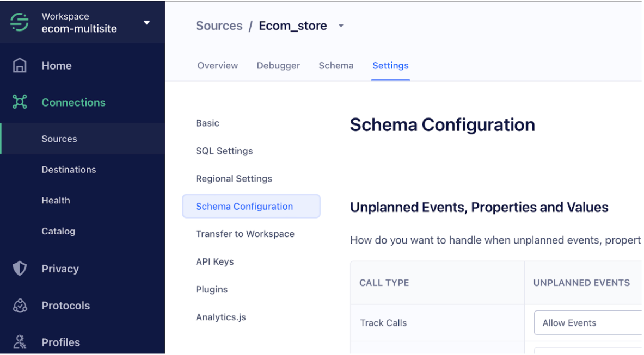
Task: Open Health in the sidebar
Action: [x=56, y=200]
